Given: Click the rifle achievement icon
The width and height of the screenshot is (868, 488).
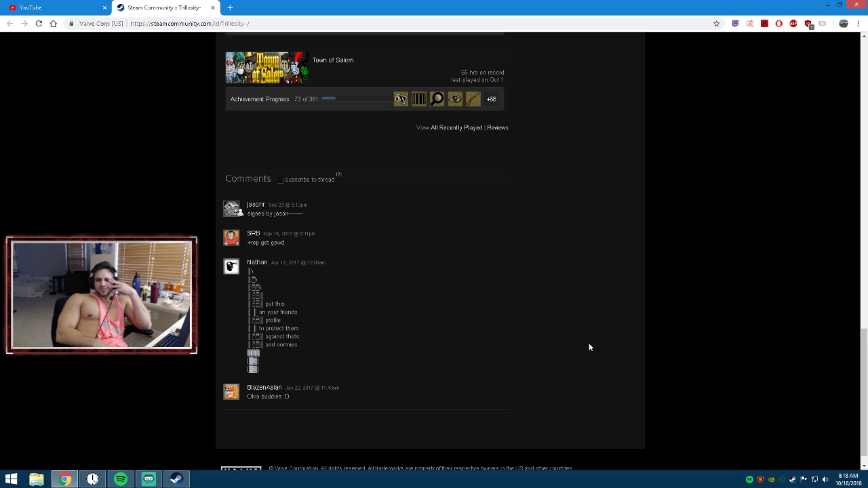Looking at the screenshot, I should point(473,99).
